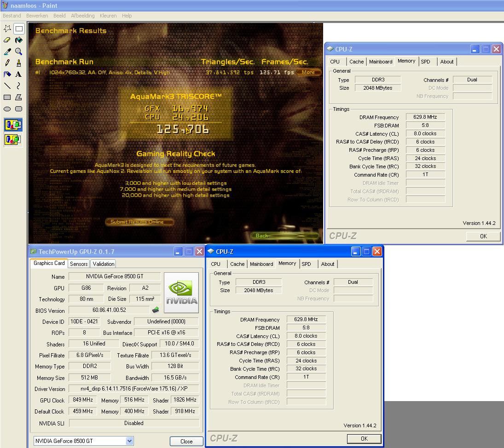Open Cache tab in lower CPU-Z window

(237, 264)
